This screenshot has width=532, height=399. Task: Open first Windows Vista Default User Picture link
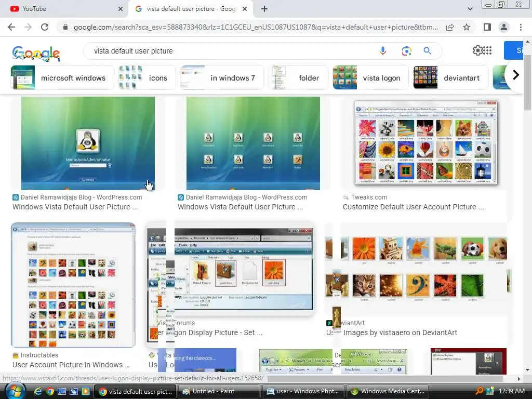[75, 207]
